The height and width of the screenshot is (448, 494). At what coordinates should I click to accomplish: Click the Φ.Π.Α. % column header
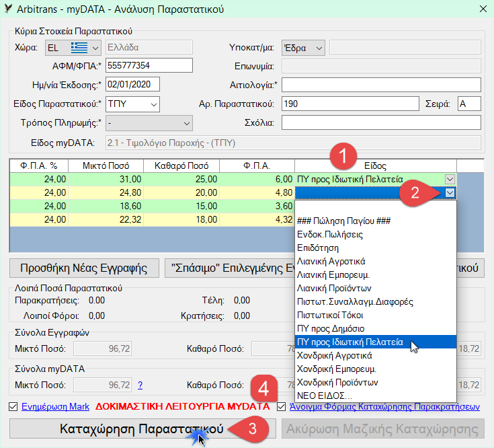(39, 166)
